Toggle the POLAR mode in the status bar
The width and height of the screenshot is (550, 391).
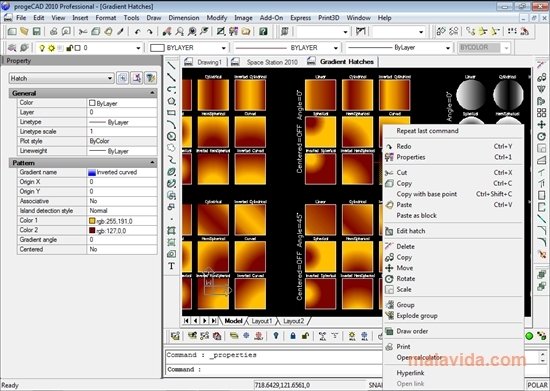pyautogui.click(x=537, y=385)
